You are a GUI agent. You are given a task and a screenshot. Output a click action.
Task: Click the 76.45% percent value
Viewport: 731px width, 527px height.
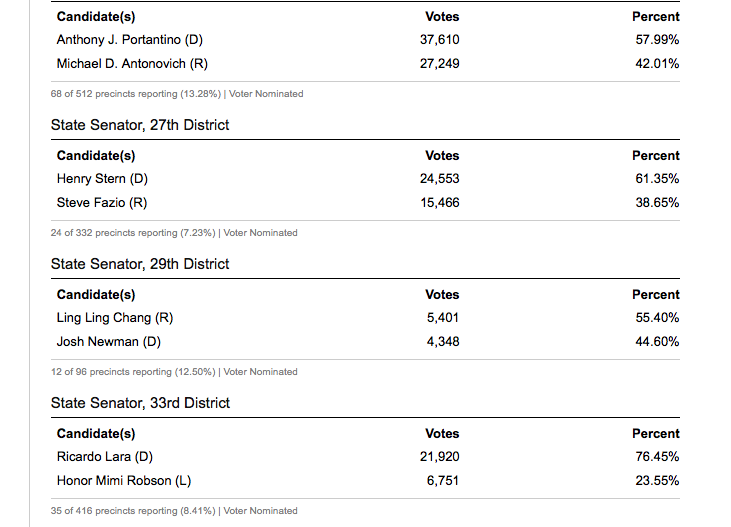point(659,457)
